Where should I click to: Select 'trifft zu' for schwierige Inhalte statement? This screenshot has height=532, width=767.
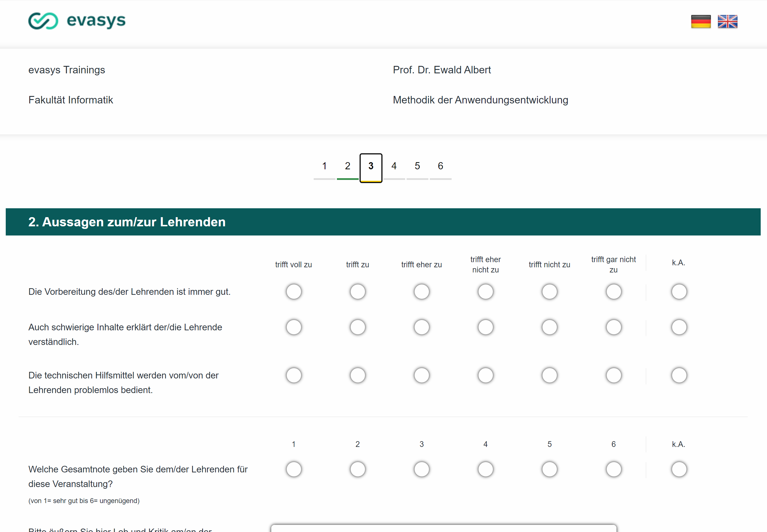point(357,327)
